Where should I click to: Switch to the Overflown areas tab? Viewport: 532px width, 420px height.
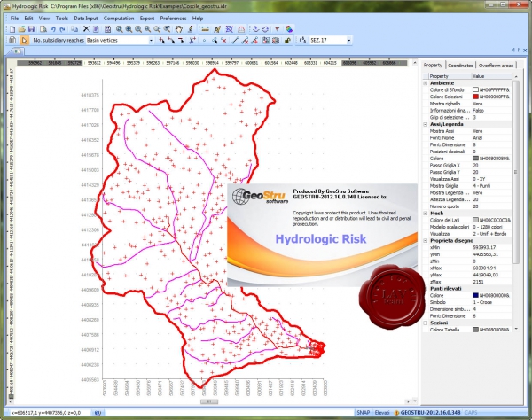(x=496, y=65)
